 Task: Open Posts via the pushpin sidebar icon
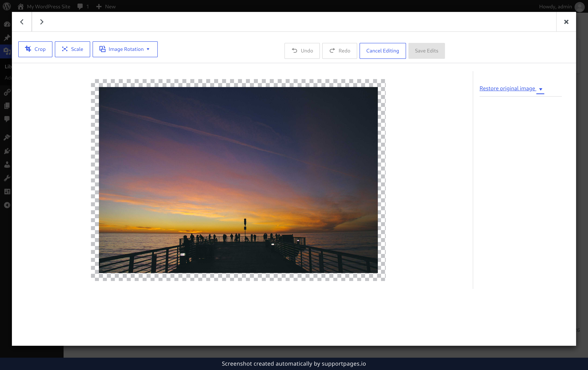pyautogui.click(x=7, y=37)
